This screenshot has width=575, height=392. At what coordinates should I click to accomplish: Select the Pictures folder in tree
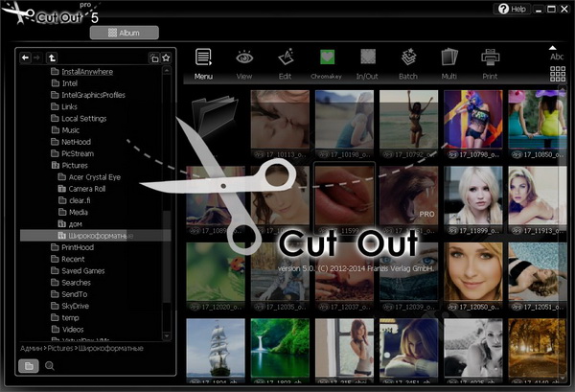coord(74,165)
